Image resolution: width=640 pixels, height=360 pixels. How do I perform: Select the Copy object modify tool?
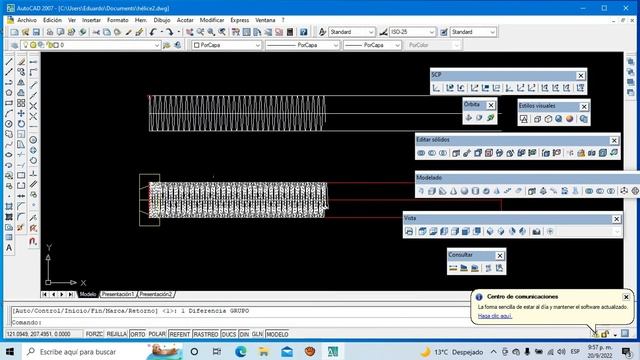click(21, 72)
